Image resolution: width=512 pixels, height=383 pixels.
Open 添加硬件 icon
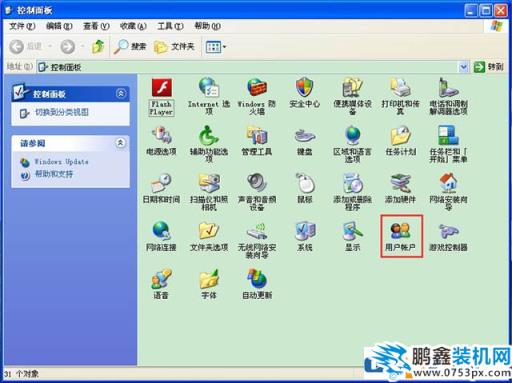pos(400,188)
